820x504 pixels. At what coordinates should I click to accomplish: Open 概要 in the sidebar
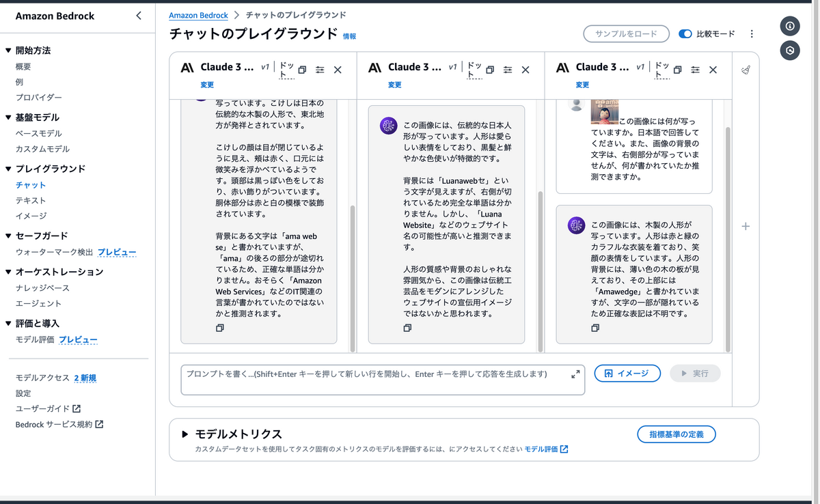[23, 66]
